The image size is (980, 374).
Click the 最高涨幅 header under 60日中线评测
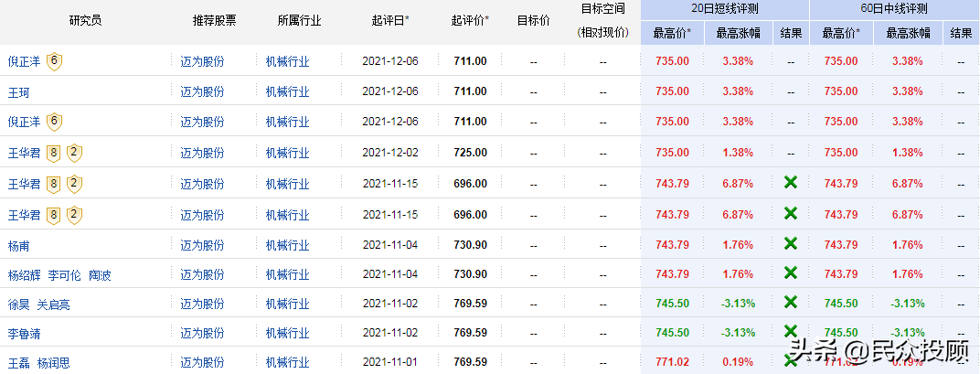[908, 33]
